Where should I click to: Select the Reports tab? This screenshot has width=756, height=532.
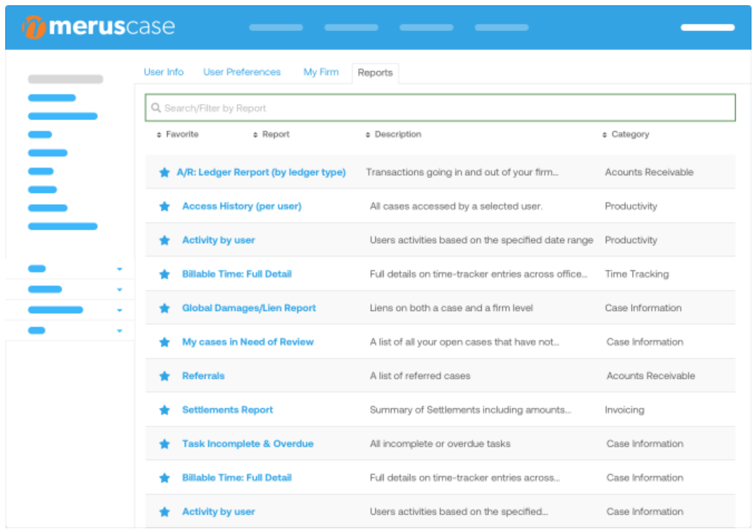point(375,73)
